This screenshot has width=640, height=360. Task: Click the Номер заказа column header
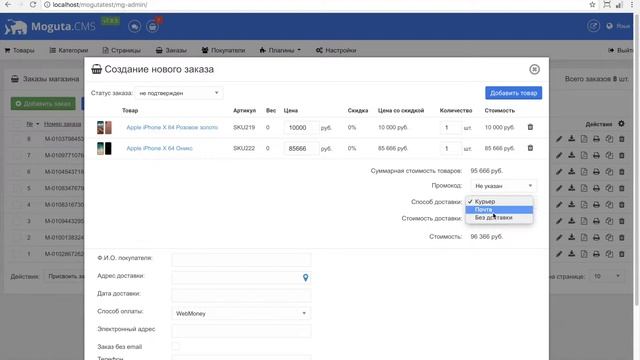click(x=62, y=124)
